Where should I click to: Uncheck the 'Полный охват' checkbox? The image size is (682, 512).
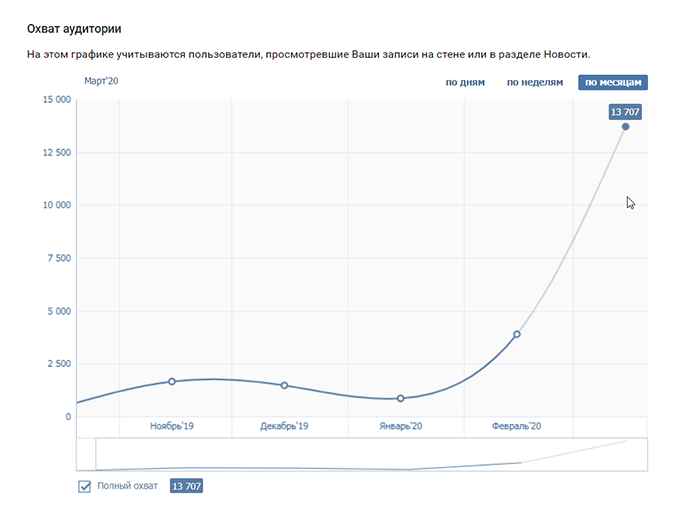point(85,486)
